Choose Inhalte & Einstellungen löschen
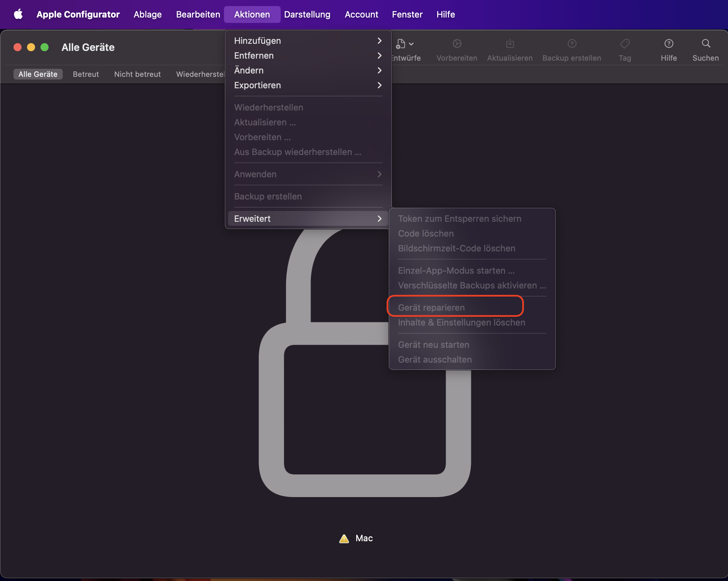 [x=461, y=323]
